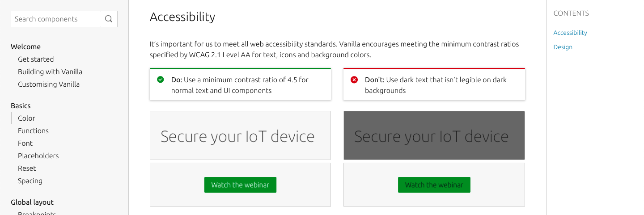Screen dimensions: 644x215
Task: Click dark grey Secure your IoT banner
Action: [x=434, y=135]
